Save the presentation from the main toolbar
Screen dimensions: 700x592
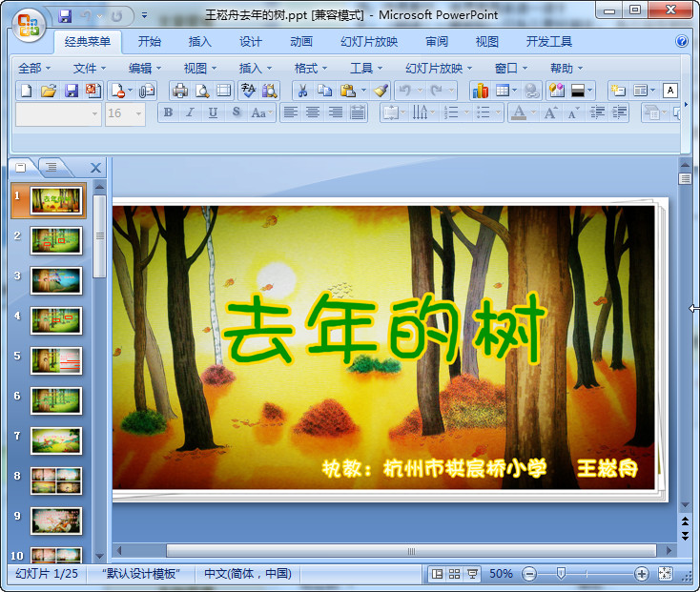coord(71,91)
